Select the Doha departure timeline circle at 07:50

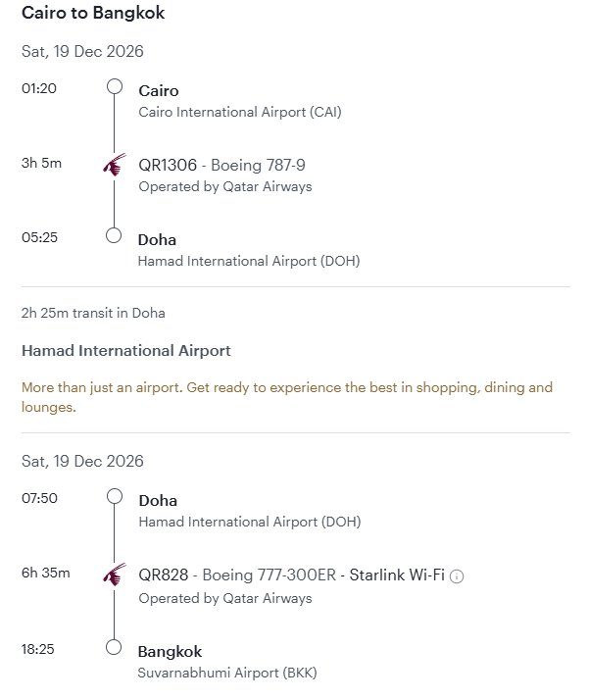pos(115,496)
